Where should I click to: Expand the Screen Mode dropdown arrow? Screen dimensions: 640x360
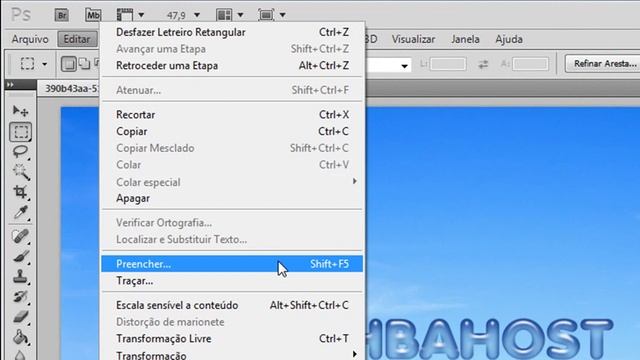(x=282, y=15)
